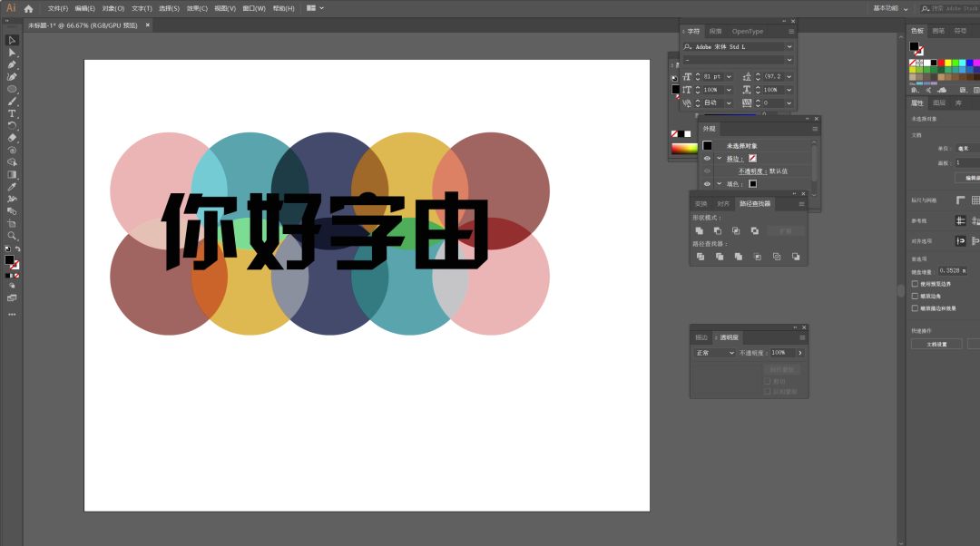Choose the Zoom magnifier tool
980x546 pixels.
pos(12,236)
